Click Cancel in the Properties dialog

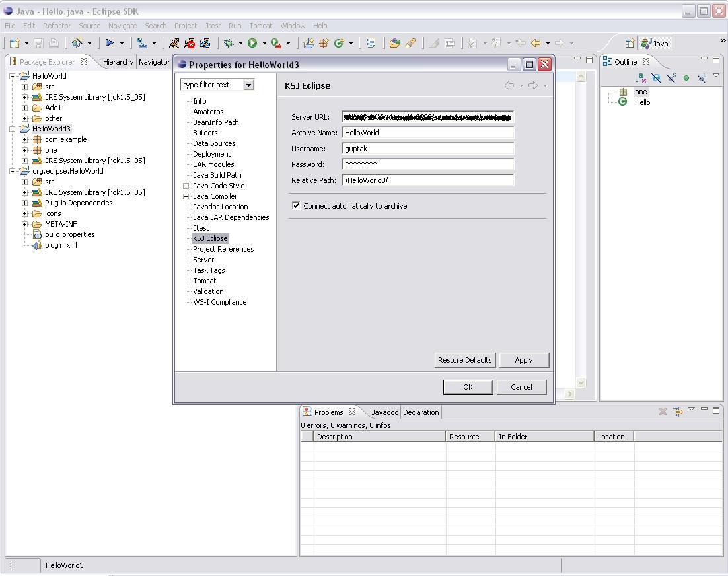(x=521, y=387)
